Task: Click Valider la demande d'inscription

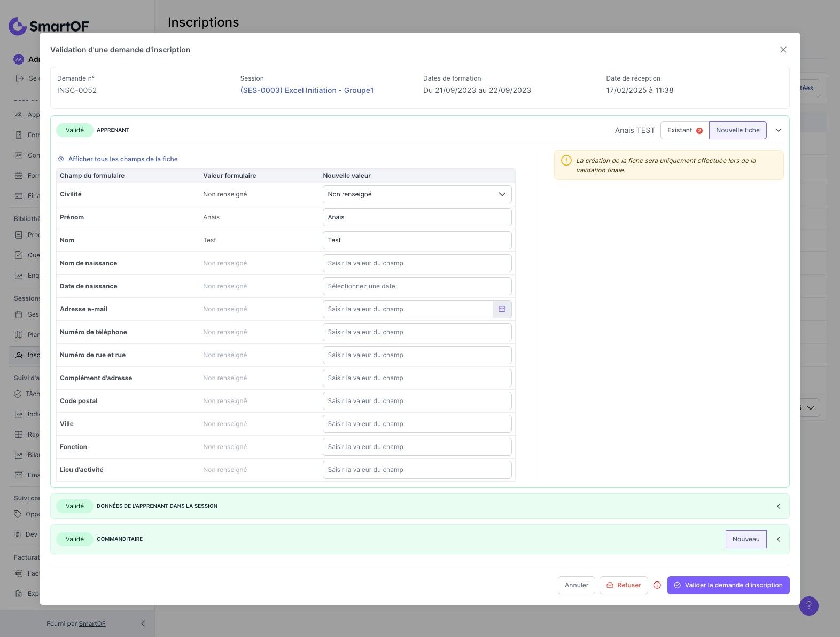Action: coord(728,585)
